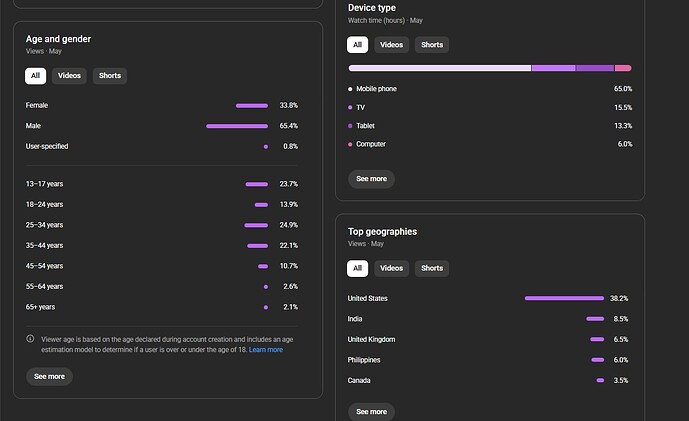Click the United States views bar

[x=564, y=298]
